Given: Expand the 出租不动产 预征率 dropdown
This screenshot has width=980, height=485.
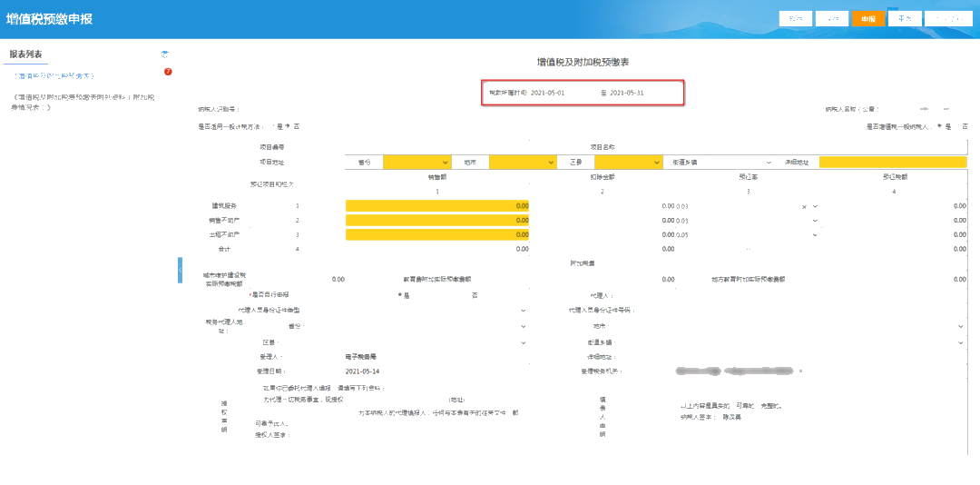Looking at the screenshot, I should pos(815,234).
